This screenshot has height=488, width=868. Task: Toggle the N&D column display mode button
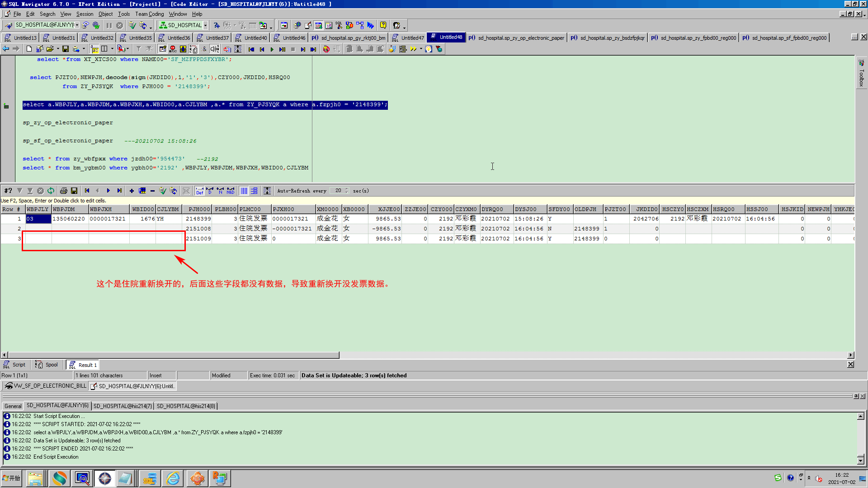(x=231, y=191)
